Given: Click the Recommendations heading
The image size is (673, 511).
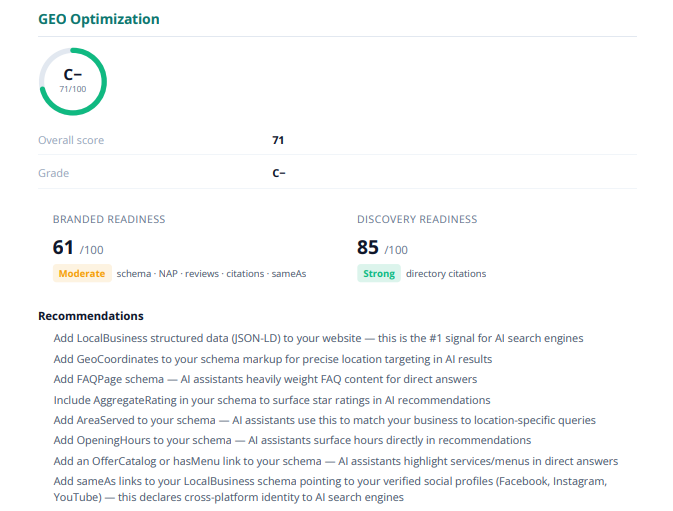Looking at the screenshot, I should (91, 316).
